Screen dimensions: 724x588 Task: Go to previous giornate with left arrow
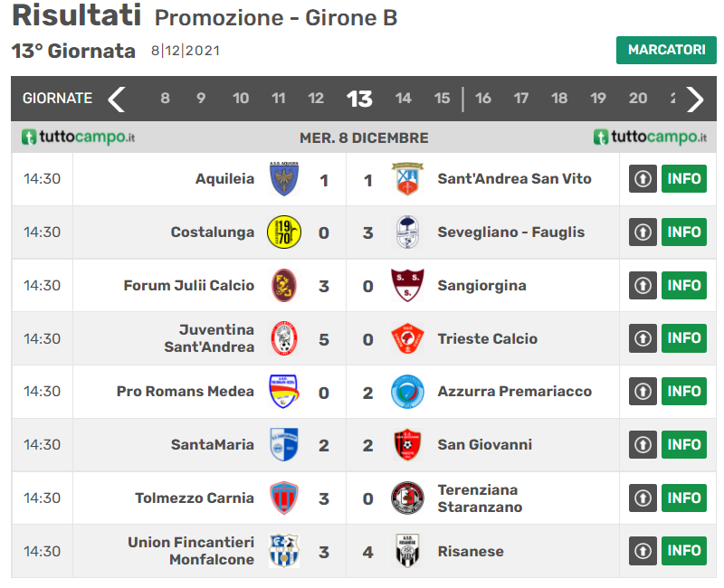117,99
